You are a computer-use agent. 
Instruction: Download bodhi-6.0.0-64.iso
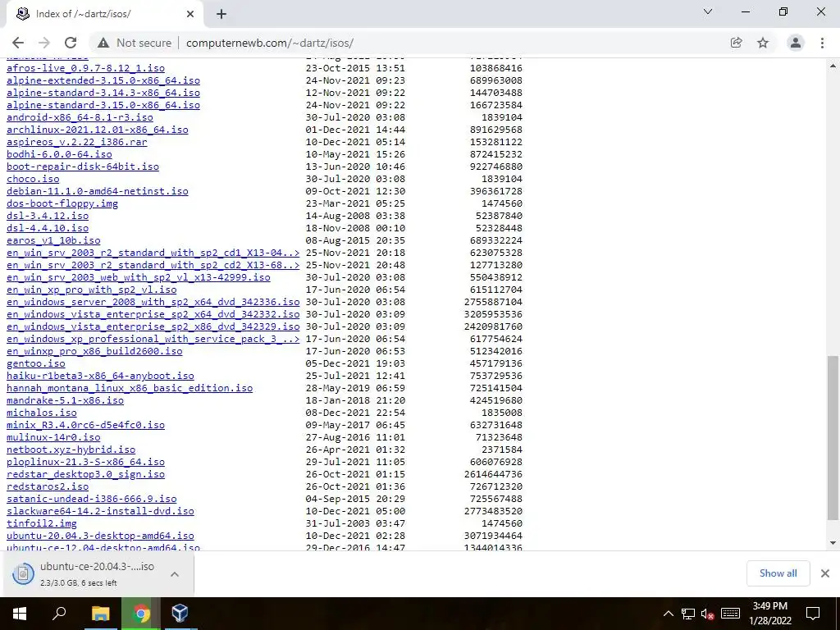coord(59,154)
